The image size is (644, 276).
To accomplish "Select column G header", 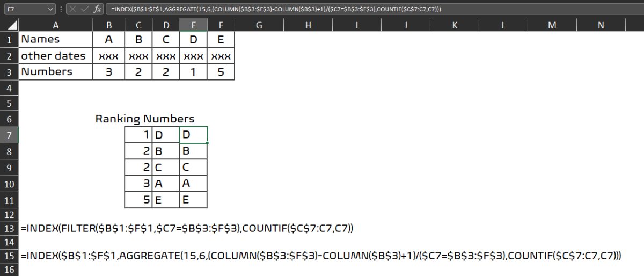I will [x=259, y=25].
